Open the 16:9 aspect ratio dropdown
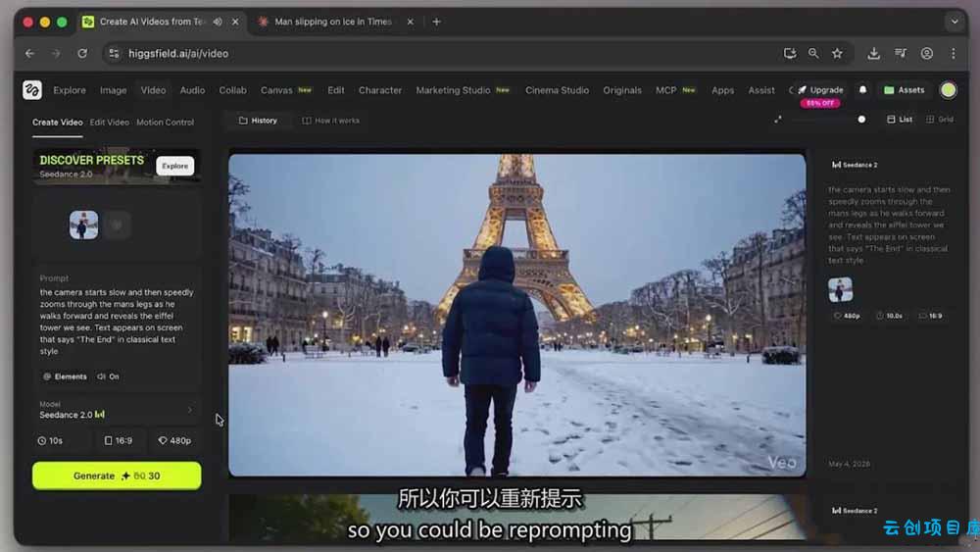 coord(119,441)
